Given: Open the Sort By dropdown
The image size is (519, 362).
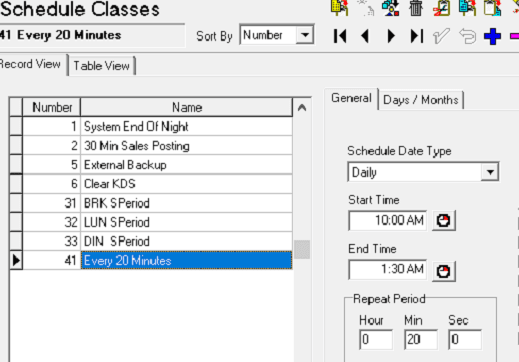Looking at the screenshot, I should [305, 35].
